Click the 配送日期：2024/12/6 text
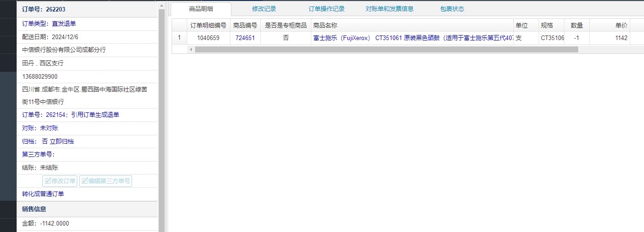This screenshot has height=232, width=644. pos(50,36)
